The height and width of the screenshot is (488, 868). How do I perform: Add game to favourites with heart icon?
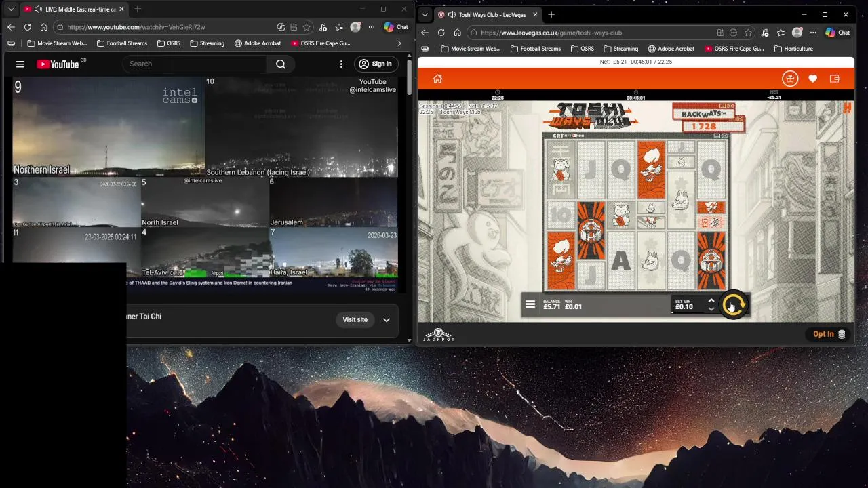click(x=812, y=79)
